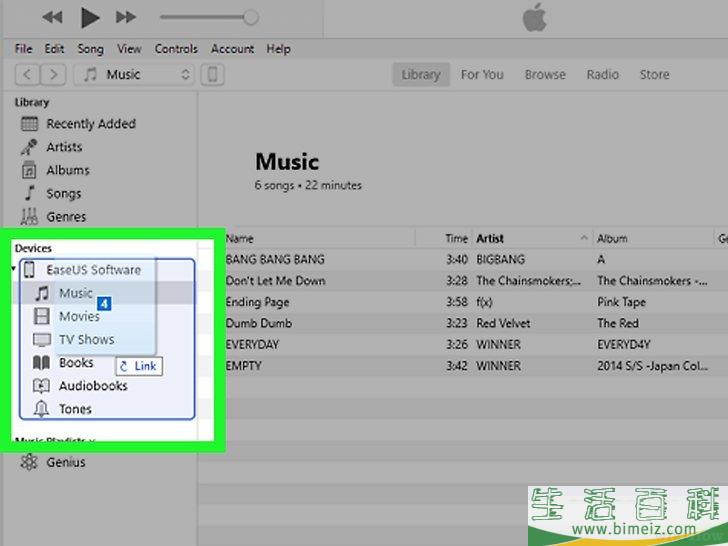This screenshot has width=728, height=546.
Task: Switch to the Radio tab
Action: (x=602, y=74)
